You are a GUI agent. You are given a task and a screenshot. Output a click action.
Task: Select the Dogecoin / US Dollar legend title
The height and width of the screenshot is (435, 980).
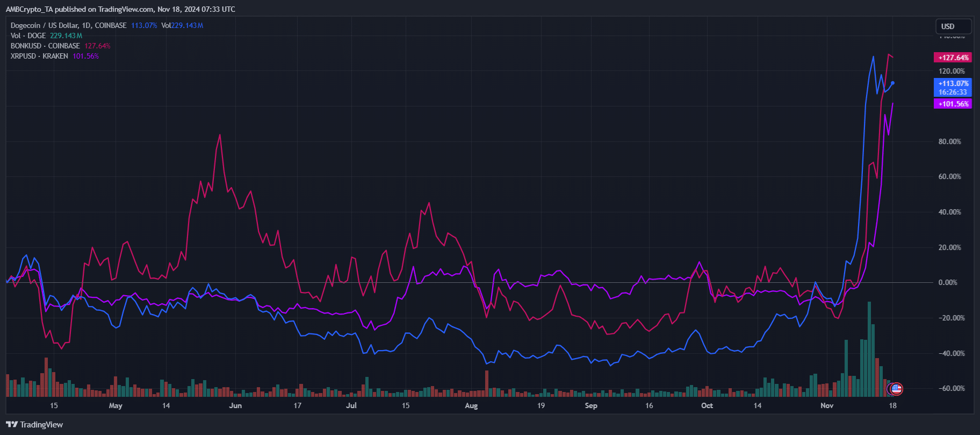[68, 25]
